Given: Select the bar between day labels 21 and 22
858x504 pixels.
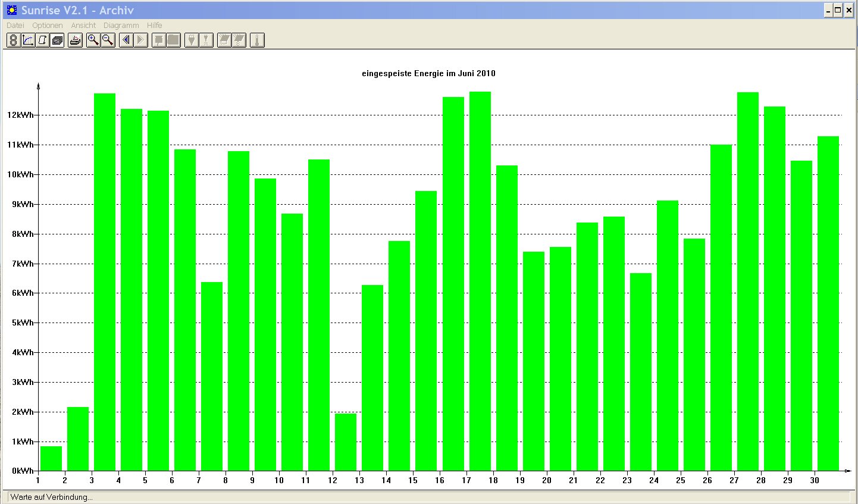Looking at the screenshot, I should pos(587,347).
